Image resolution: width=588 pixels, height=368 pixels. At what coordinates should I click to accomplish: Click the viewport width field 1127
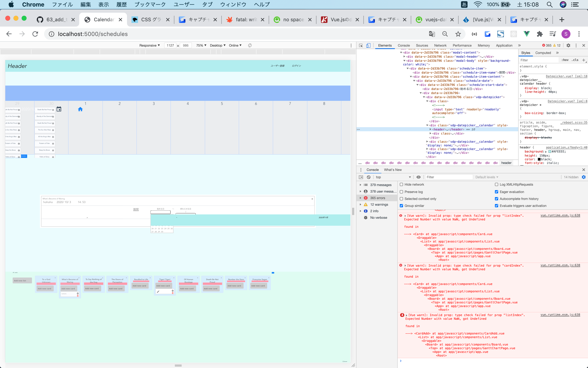170,45
